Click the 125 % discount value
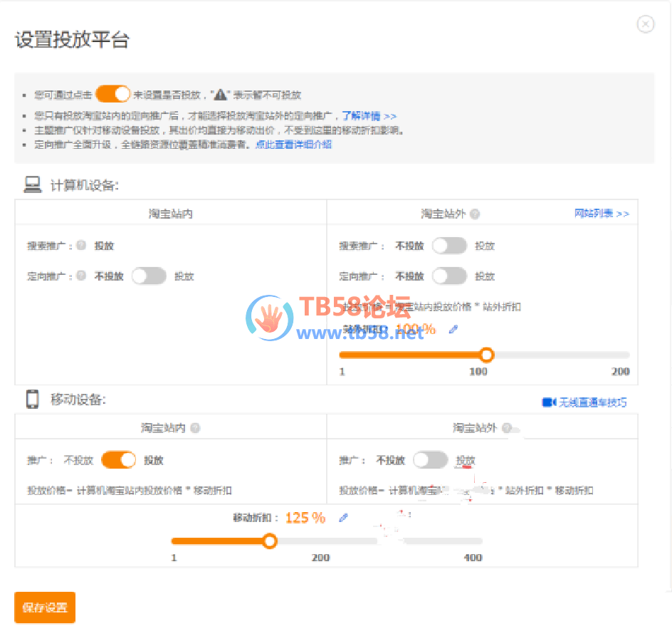Viewport: 672px width, 636px height. pos(305,518)
